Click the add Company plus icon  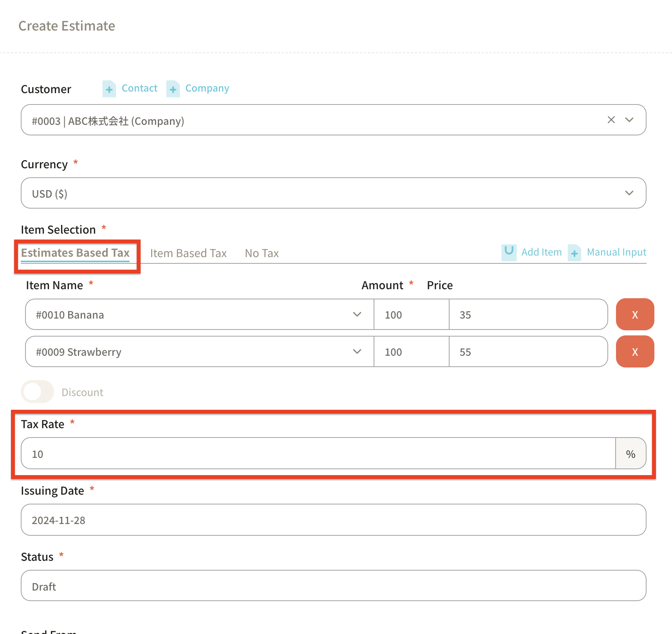pyautogui.click(x=173, y=89)
